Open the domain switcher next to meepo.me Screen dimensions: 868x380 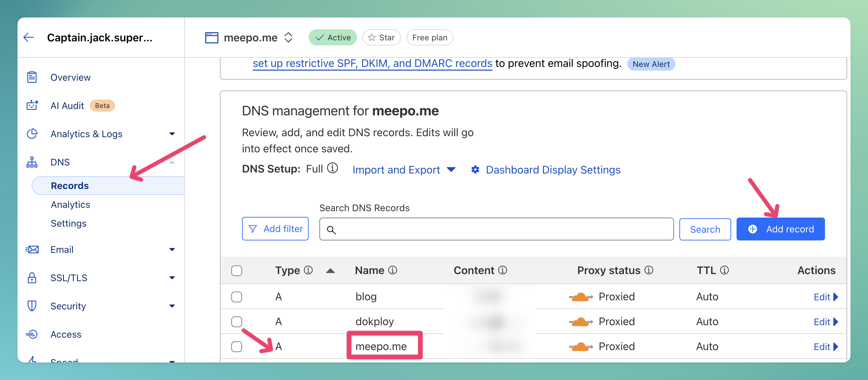(288, 37)
